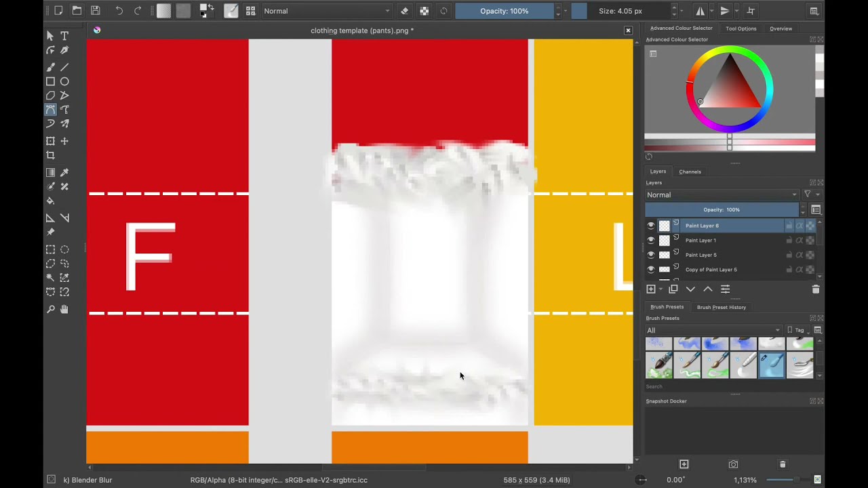Switch to the Tool Options tab
Image resolution: width=868 pixels, height=488 pixels.
click(x=741, y=28)
